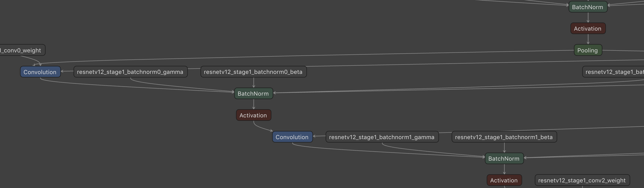This screenshot has width=644, height=188.
Task: Select the Convolution node beside batchnorm1_gamma
Action: [x=292, y=137]
